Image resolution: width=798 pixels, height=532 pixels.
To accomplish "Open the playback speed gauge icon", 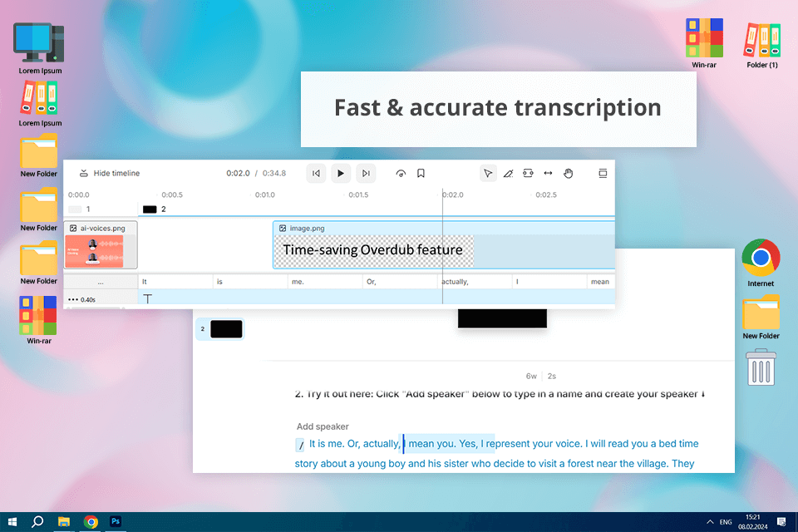I will [x=401, y=174].
